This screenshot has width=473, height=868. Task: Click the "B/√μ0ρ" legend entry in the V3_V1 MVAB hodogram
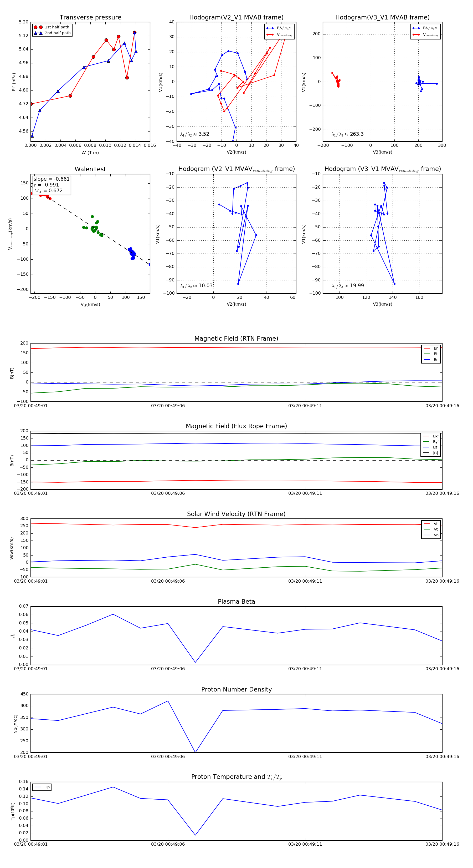[x=425, y=28]
